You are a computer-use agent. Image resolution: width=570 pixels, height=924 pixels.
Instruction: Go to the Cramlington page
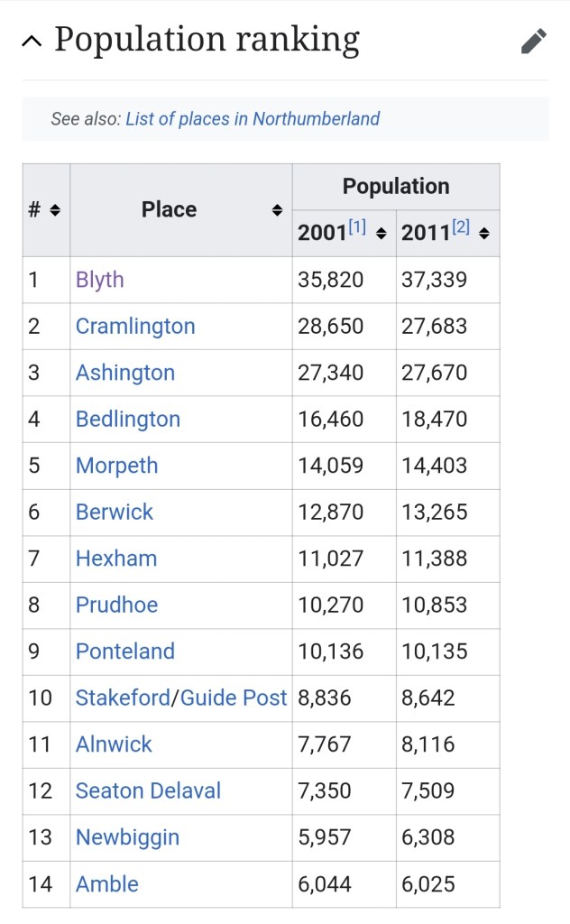135,327
